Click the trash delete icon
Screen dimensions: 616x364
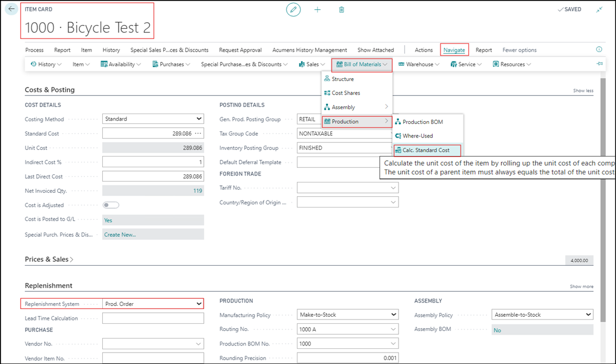[341, 10]
